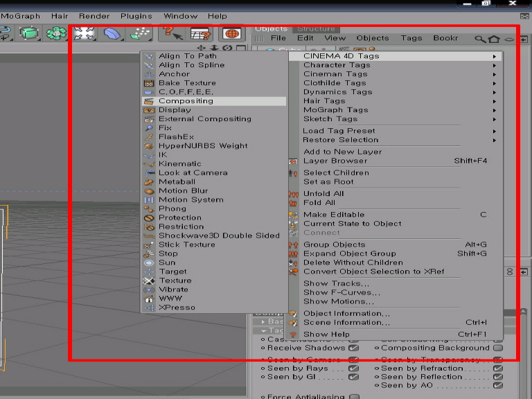Click the blue deformer toolbar icon
The height and width of the screenshot is (399, 532).
tap(112, 33)
